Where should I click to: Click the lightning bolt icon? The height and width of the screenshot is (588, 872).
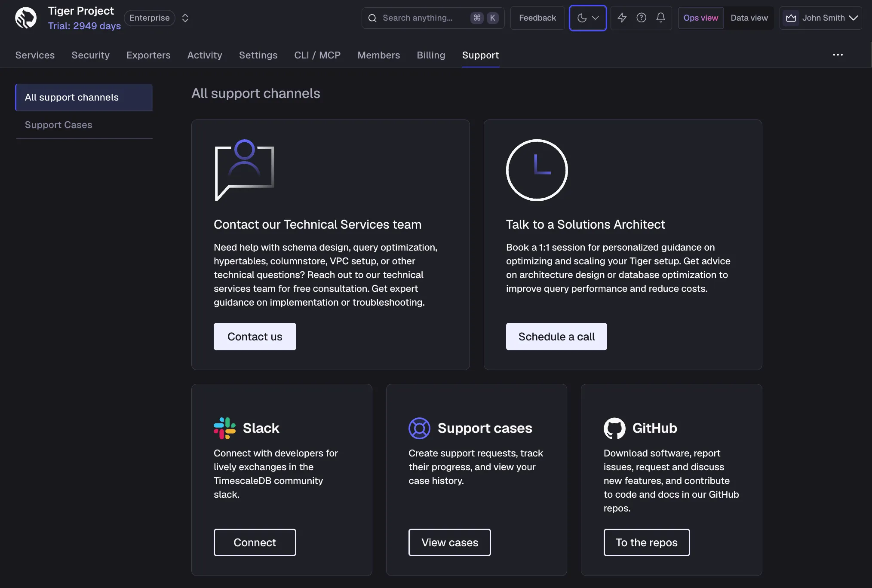point(622,18)
